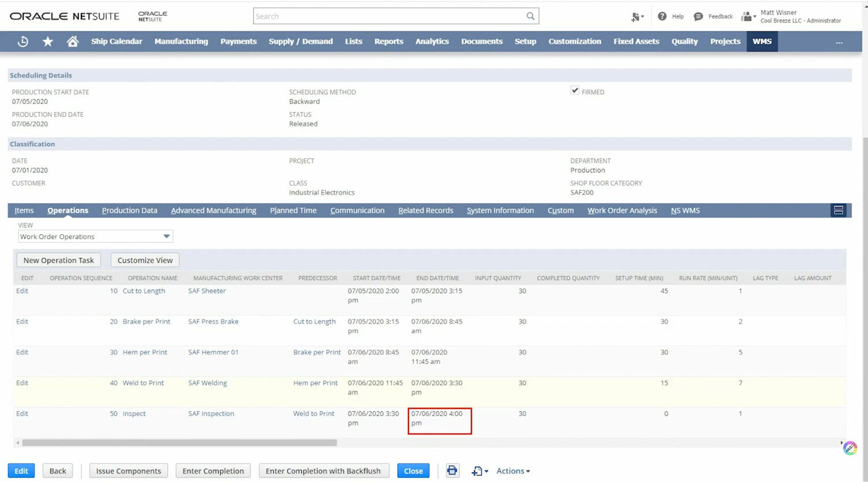Open the Fixed Assets menu
Screen dimensions: 868x482
coord(637,42)
